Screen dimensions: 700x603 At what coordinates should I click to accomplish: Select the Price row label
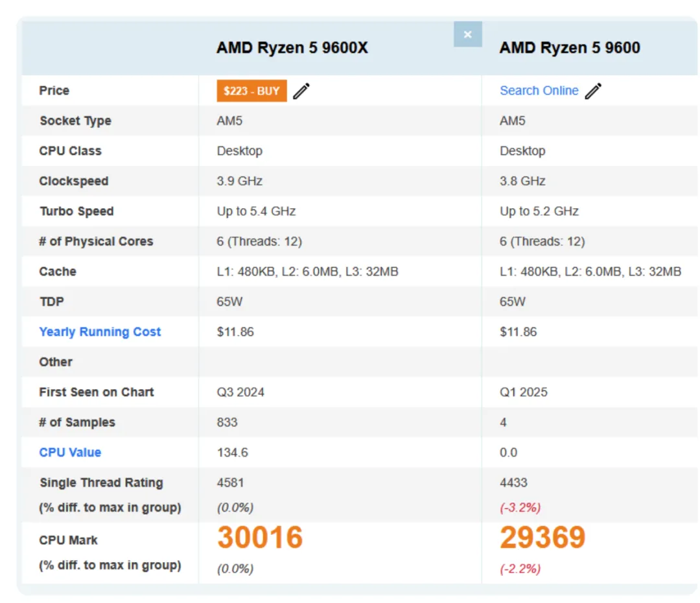pyautogui.click(x=54, y=91)
